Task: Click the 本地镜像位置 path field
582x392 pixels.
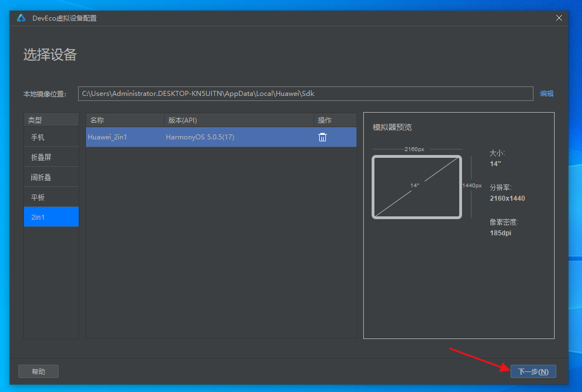Action: coord(305,94)
